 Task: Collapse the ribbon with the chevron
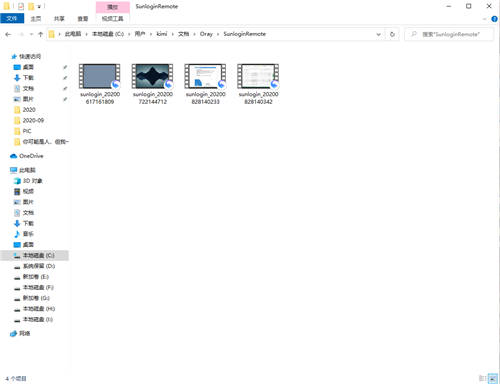484,19
